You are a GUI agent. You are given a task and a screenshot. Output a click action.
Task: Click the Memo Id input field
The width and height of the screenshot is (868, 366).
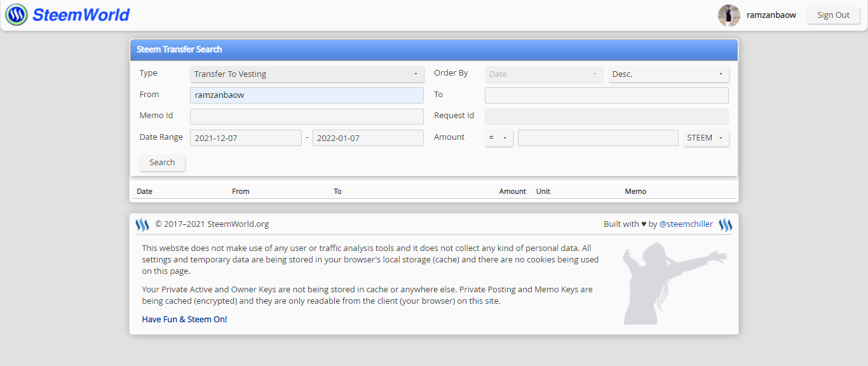tap(307, 116)
